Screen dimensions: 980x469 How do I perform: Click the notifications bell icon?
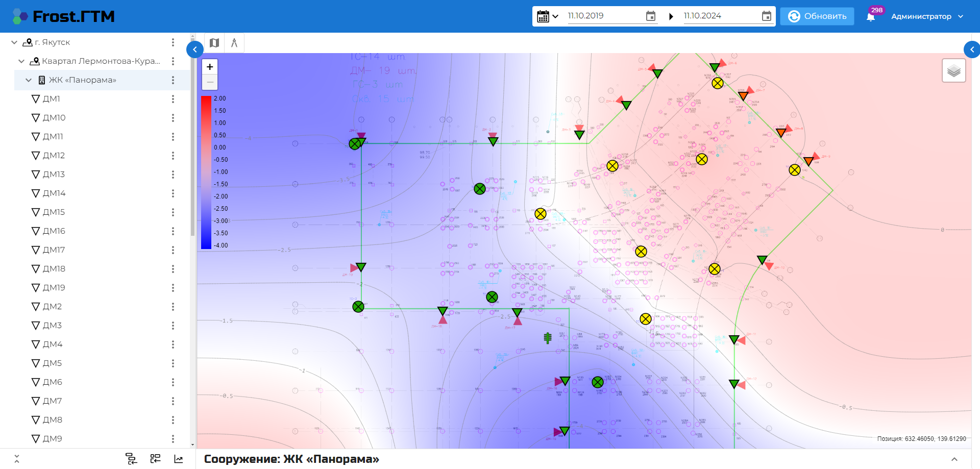[x=871, y=17]
